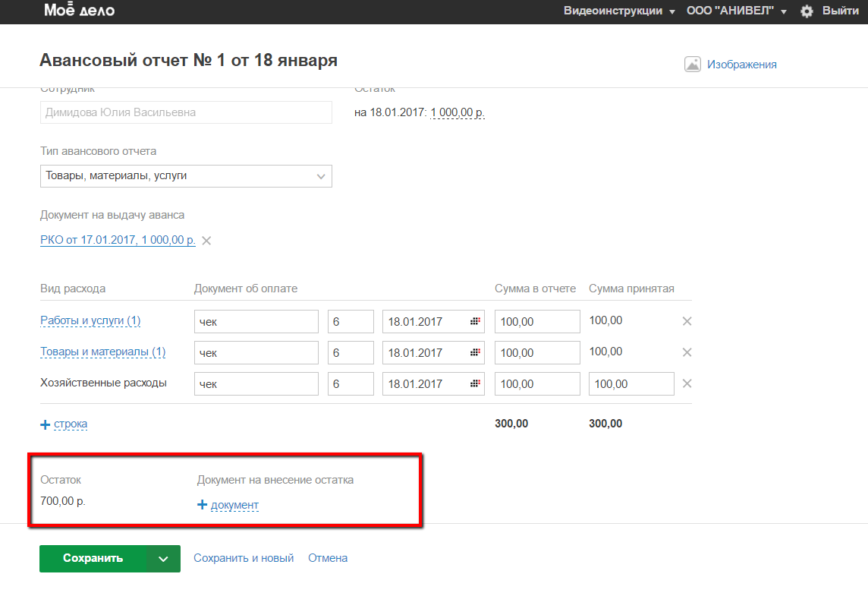
Task: Open calendar picker in Хозяйственные расходы row
Action: point(475,384)
